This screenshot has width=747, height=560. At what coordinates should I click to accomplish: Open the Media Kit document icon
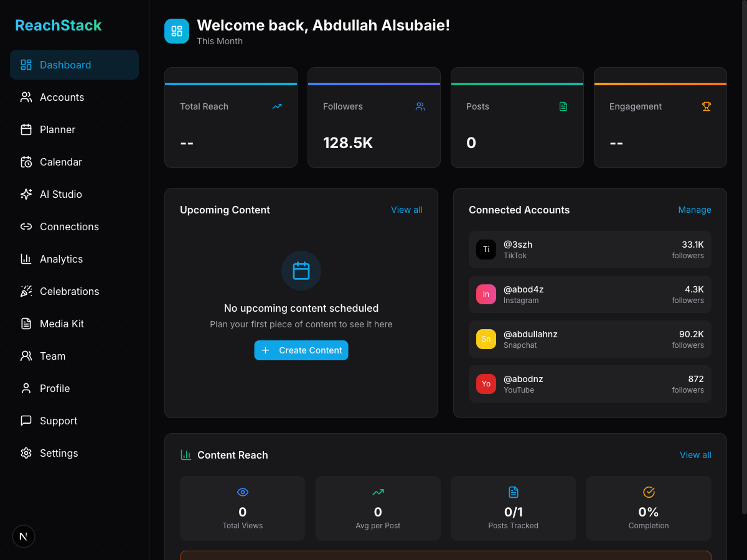26,324
